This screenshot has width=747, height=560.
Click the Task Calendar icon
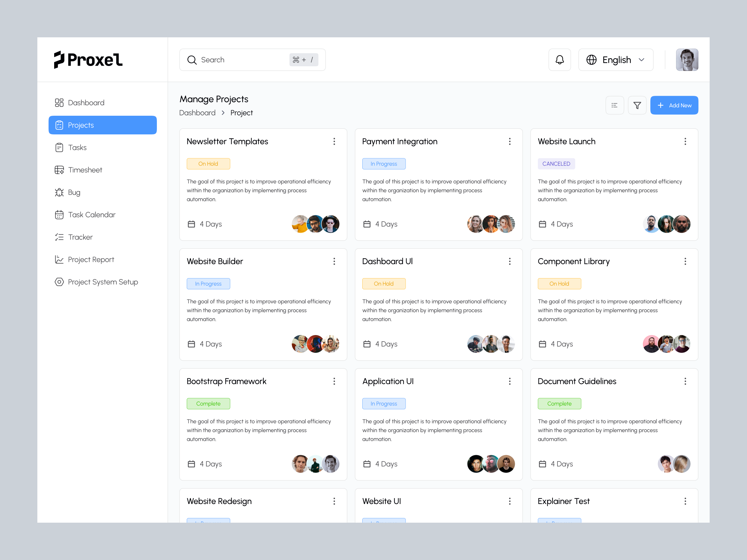click(x=59, y=214)
